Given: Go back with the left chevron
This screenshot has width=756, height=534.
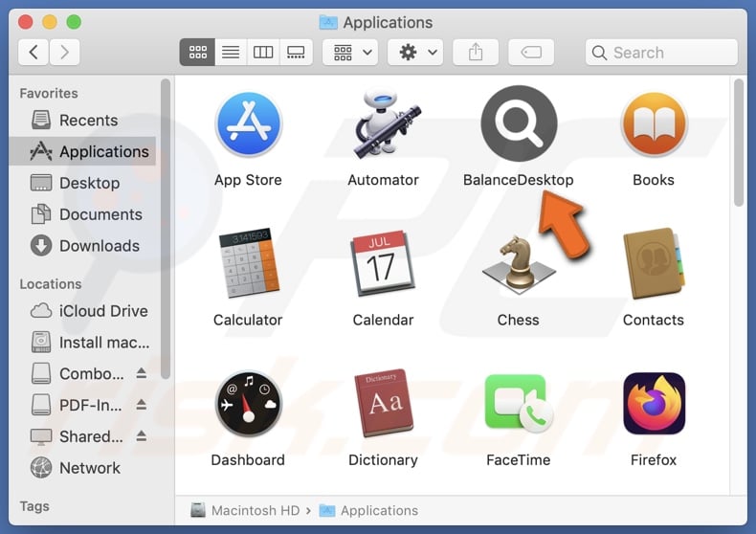Looking at the screenshot, I should point(33,52).
